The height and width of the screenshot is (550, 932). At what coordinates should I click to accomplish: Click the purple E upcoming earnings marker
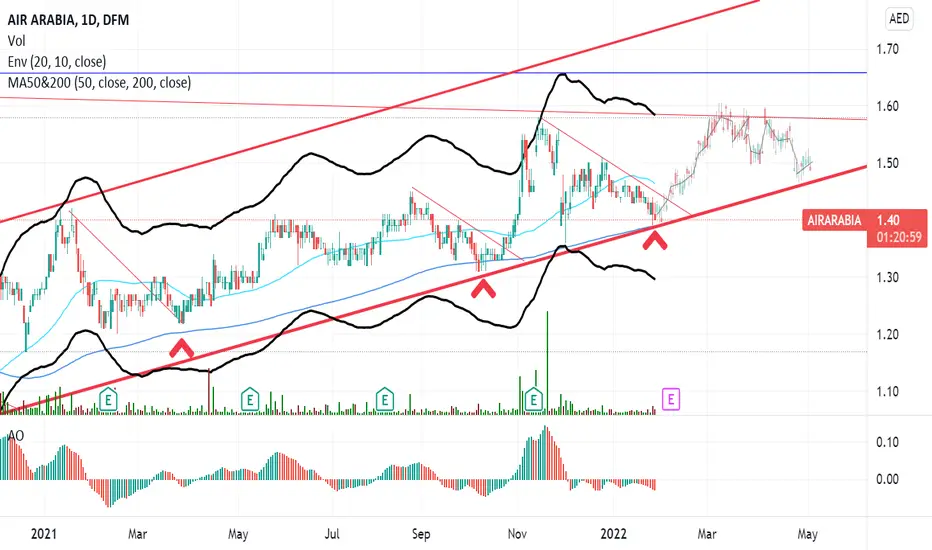[671, 399]
